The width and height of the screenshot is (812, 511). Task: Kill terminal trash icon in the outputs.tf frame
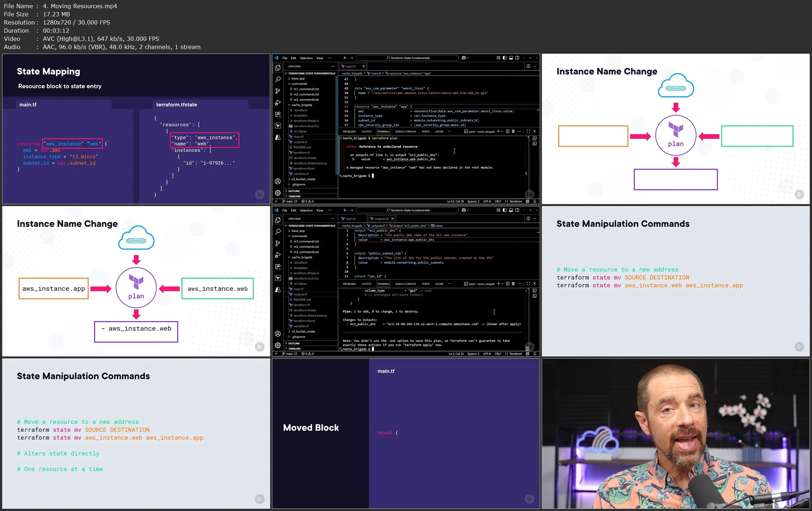(513, 284)
